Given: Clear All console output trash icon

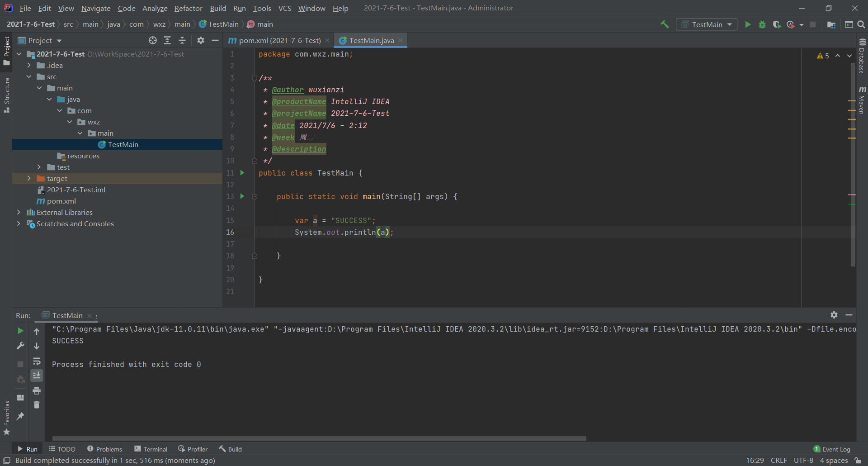Looking at the screenshot, I should coord(37,405).
